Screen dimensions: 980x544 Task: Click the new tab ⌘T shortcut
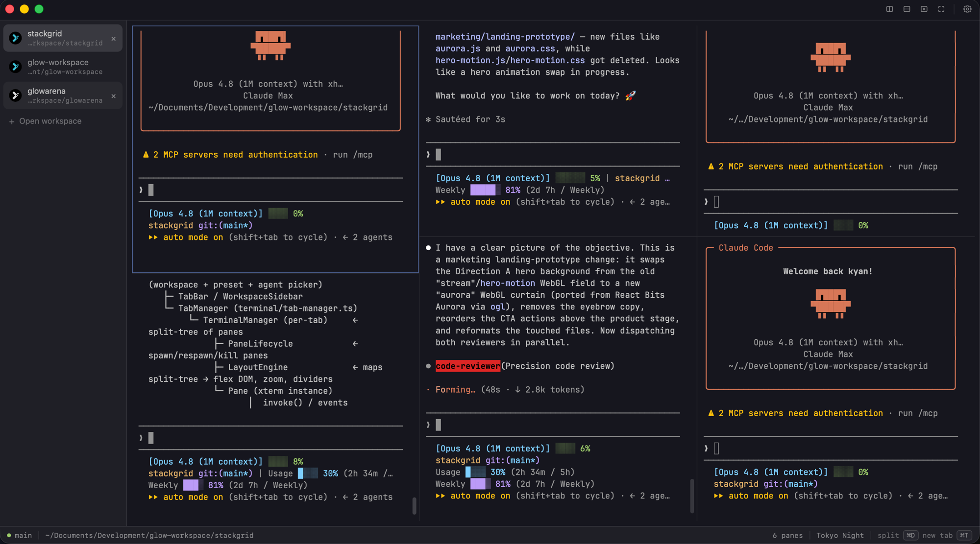[x=947, y=535]
